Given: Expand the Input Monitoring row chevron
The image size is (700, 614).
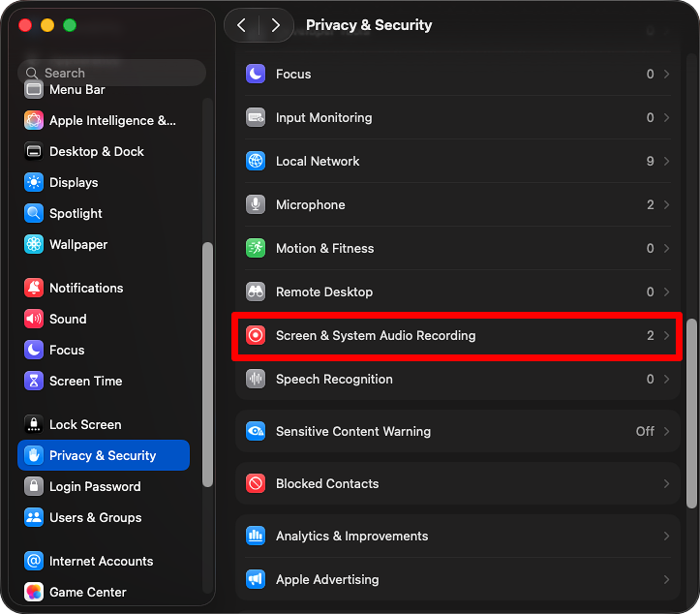Looking at the screenshot, I should pyautogui.click(x=666, y=117).
